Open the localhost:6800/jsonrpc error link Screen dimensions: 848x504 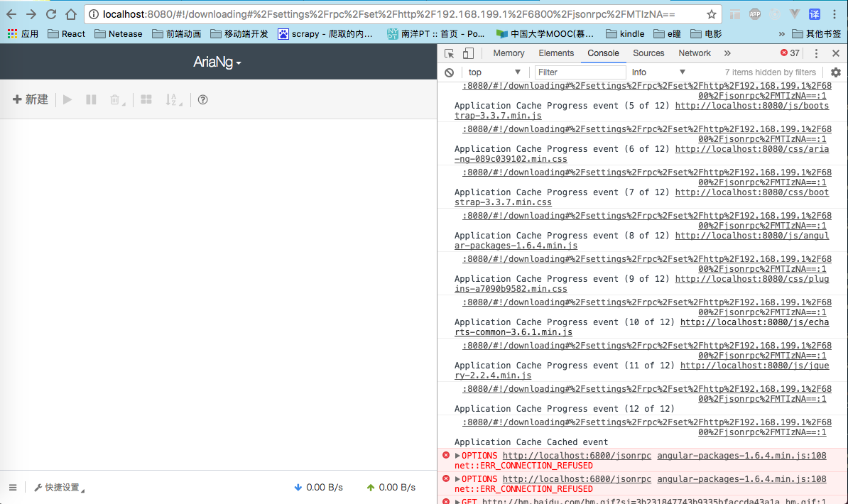point(577,455)
